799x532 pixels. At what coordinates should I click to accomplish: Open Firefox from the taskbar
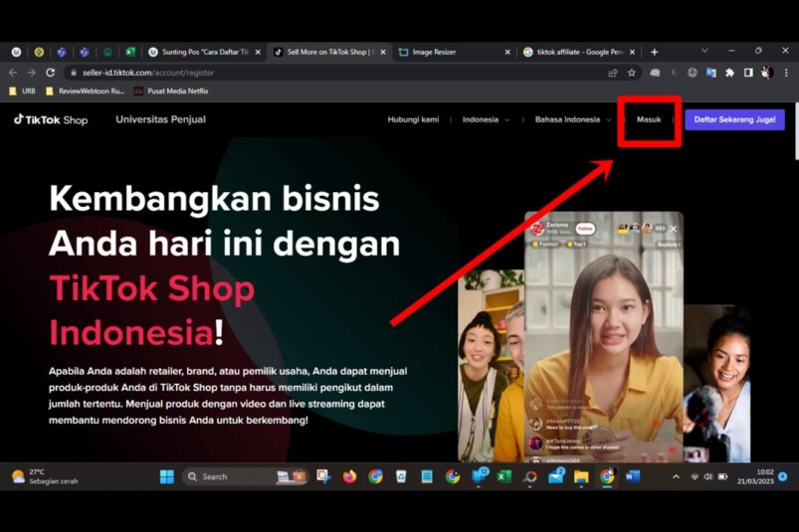[349, 476]
